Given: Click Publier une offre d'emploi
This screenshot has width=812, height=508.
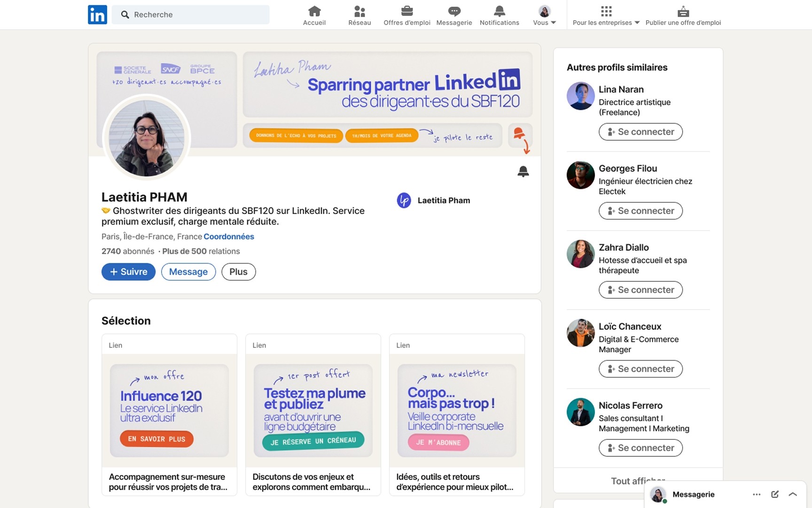Looking at the screenshot, I should (683, 15).
